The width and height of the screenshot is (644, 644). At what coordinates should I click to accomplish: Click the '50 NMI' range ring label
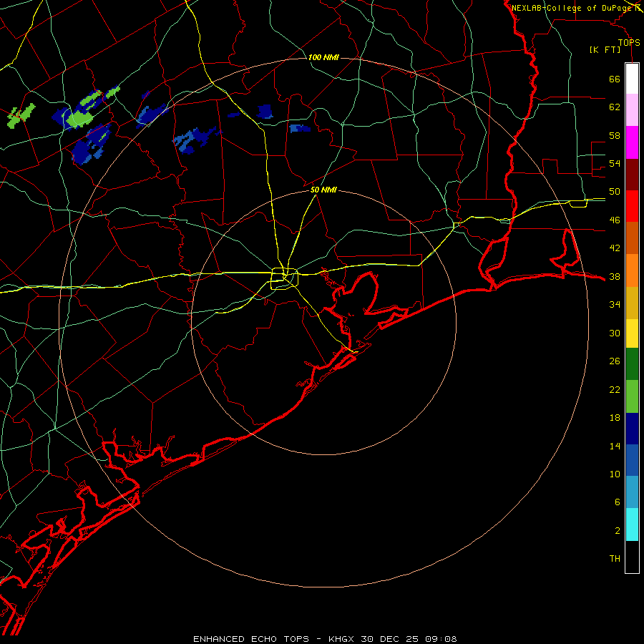click(323, 190)
